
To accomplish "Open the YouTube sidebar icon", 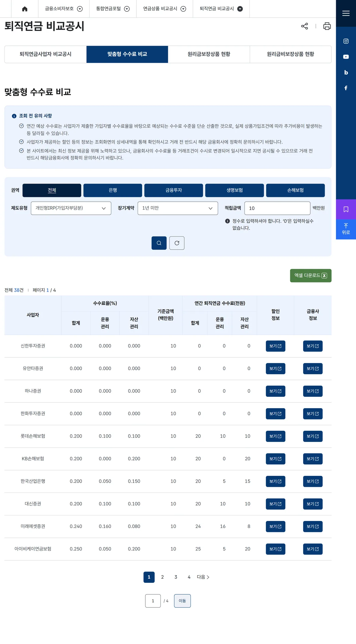I will 346,57.
